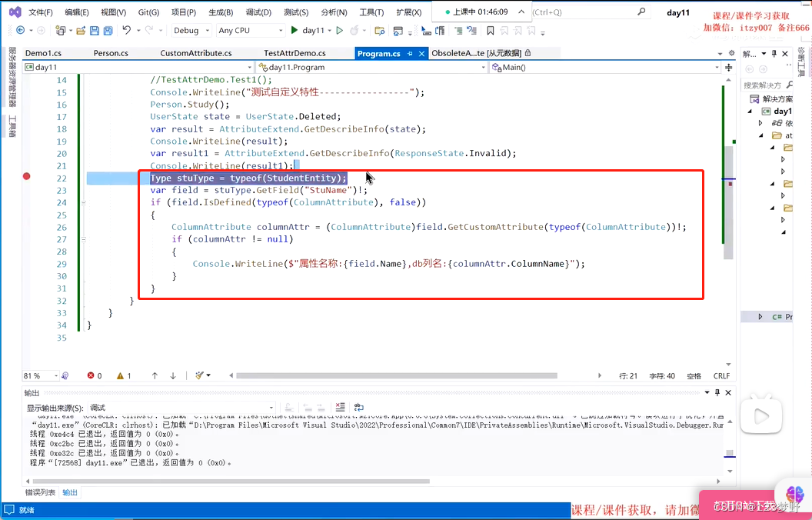Open the Any CPU platform dropdown
Viewport: 812px width, 520px height.
(x=251, y=31)
